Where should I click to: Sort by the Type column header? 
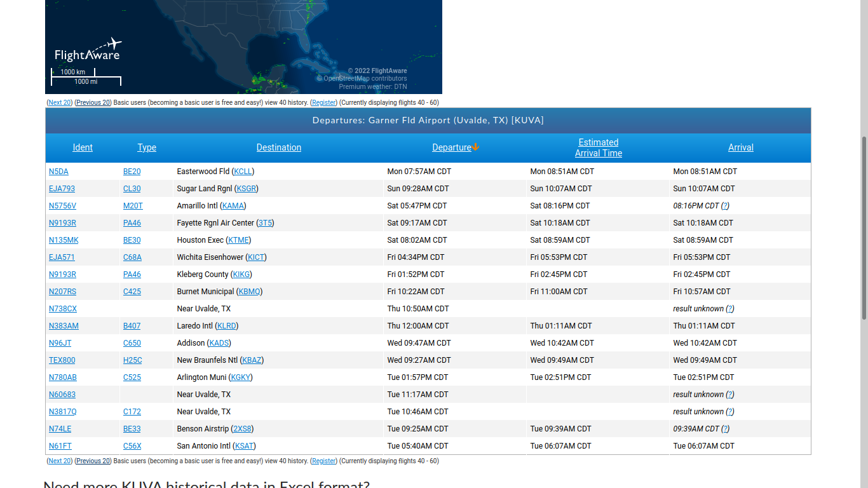147,147
